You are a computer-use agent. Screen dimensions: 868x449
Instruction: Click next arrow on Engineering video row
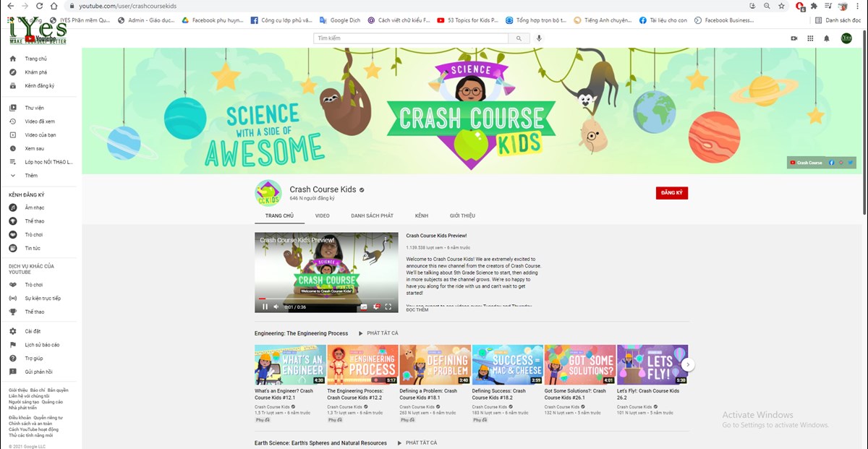click(689, 364)
